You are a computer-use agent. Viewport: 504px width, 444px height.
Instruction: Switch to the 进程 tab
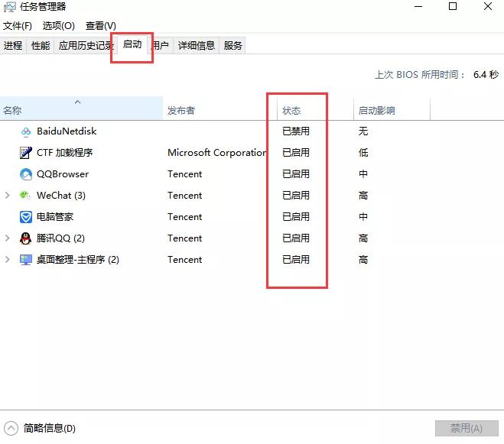coord(13,45)
